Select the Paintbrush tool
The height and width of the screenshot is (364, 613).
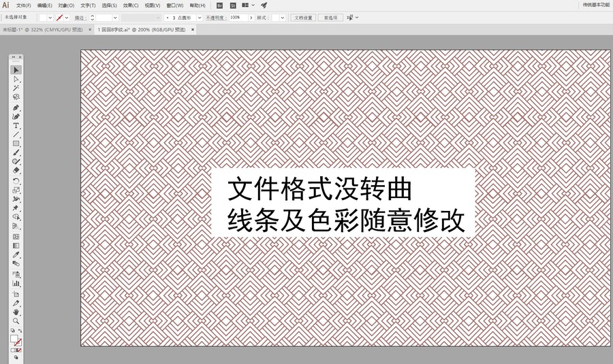pyautogui.click(x=16, y=152)
